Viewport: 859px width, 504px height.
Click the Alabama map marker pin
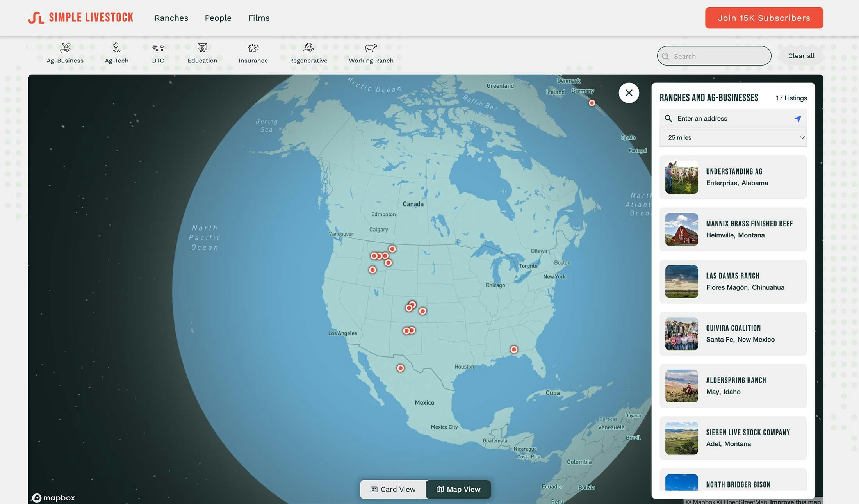click(x=514, y=349)
